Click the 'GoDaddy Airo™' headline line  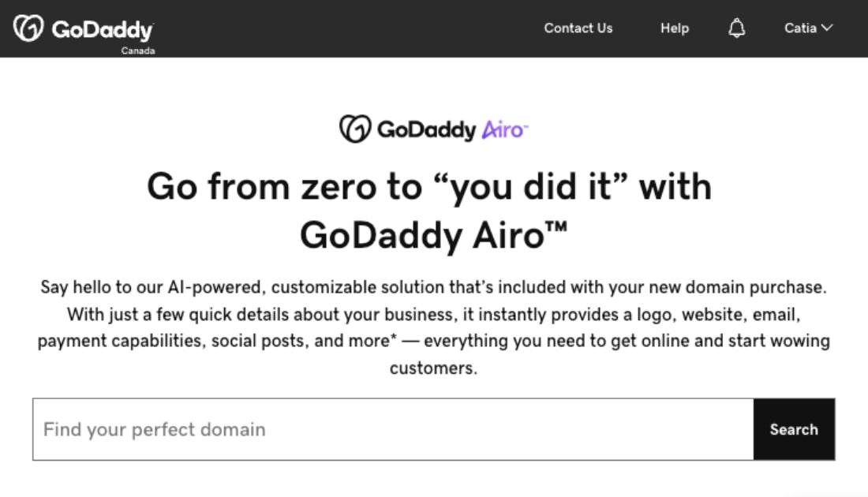(x=433, y=234)
